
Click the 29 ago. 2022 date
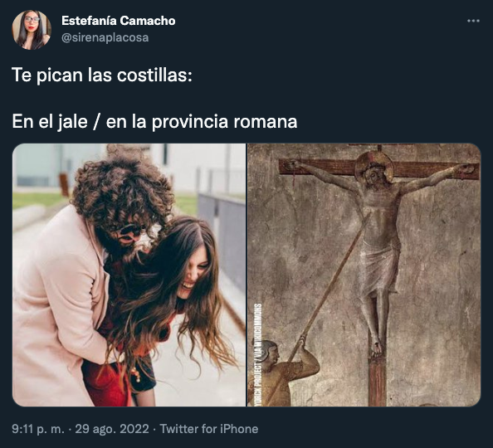pyautogui.click(x=112, y=429)
